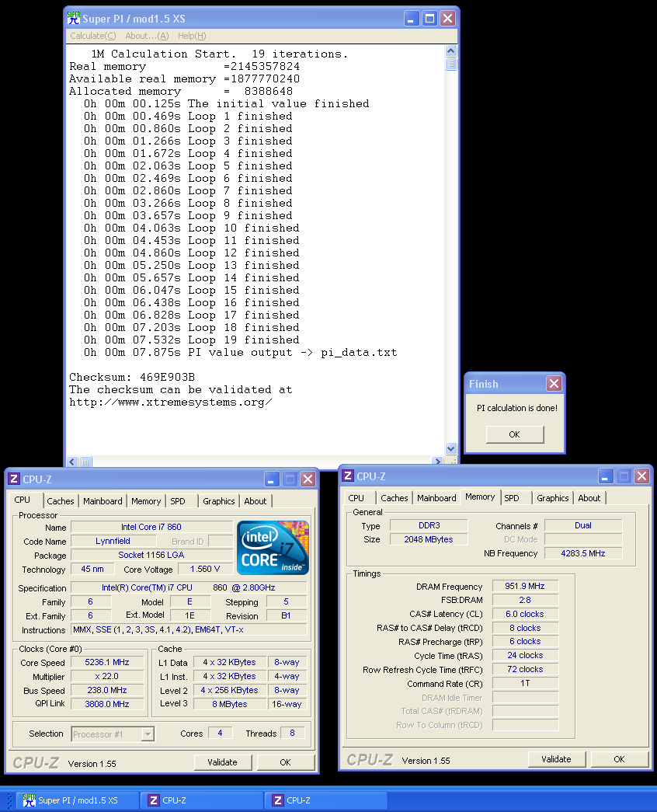Select CPU tab in left CPU-Z window

23,500
